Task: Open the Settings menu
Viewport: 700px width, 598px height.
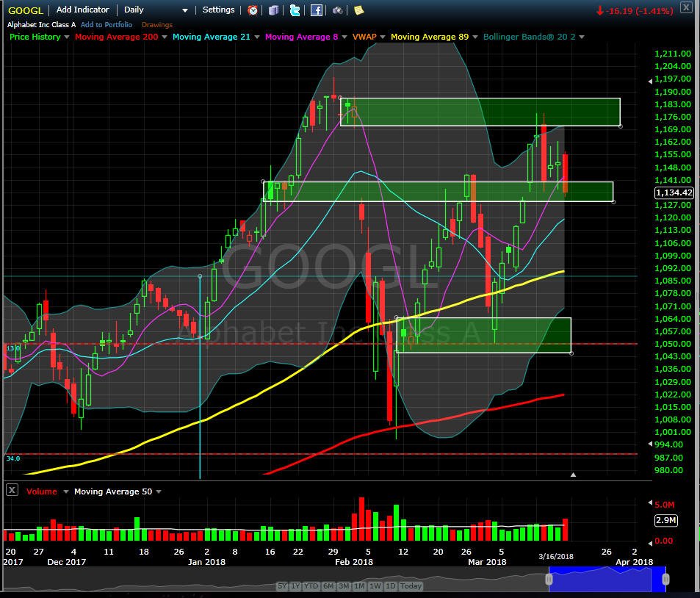Action: tap(218, 10)
